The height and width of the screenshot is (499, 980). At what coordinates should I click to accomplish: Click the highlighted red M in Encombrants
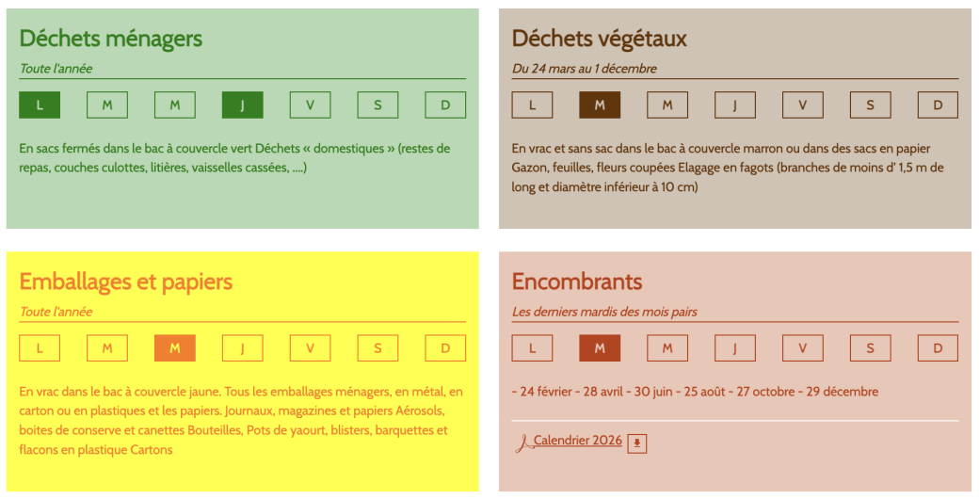tap(600, 348)
